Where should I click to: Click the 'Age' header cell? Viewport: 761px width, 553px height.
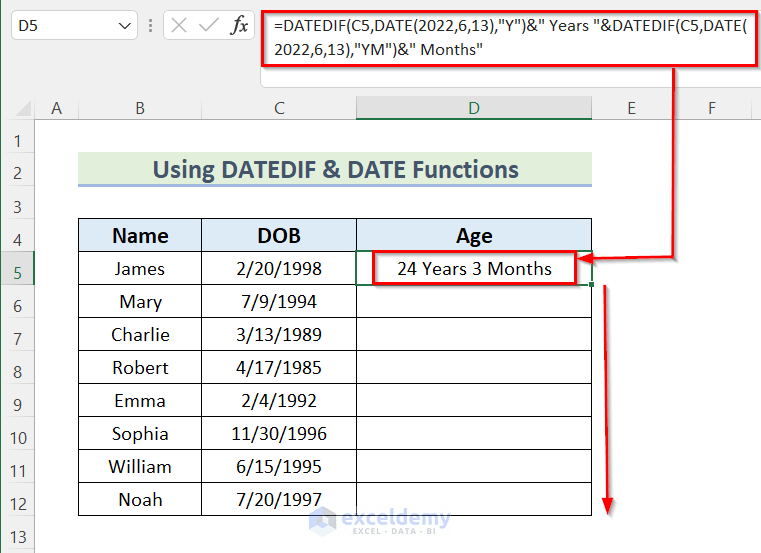click(x=474, y=235)
